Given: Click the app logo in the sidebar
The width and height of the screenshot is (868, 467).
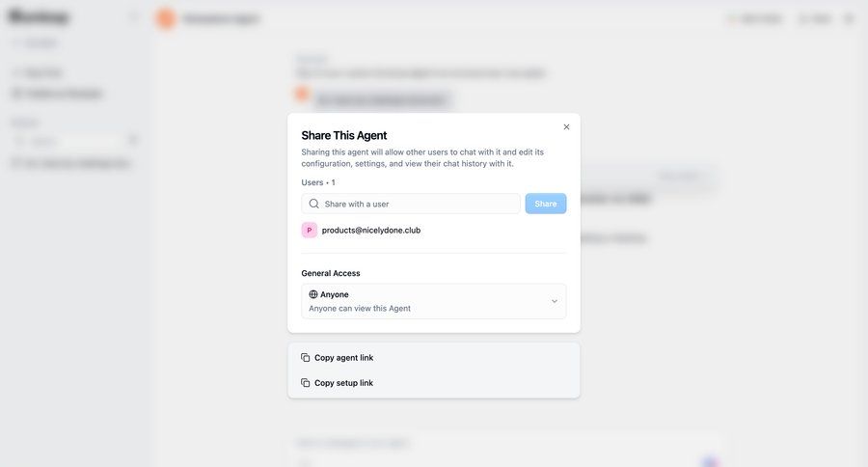Looking at the screenshot, I should pos(39,16).
